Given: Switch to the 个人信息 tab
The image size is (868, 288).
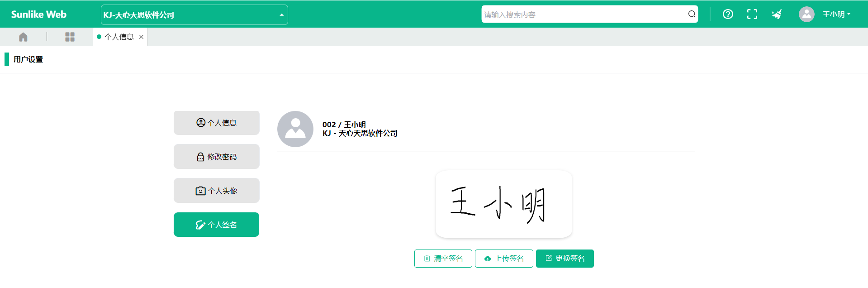Looking at the screenshot, I should [x=119, y=37].
